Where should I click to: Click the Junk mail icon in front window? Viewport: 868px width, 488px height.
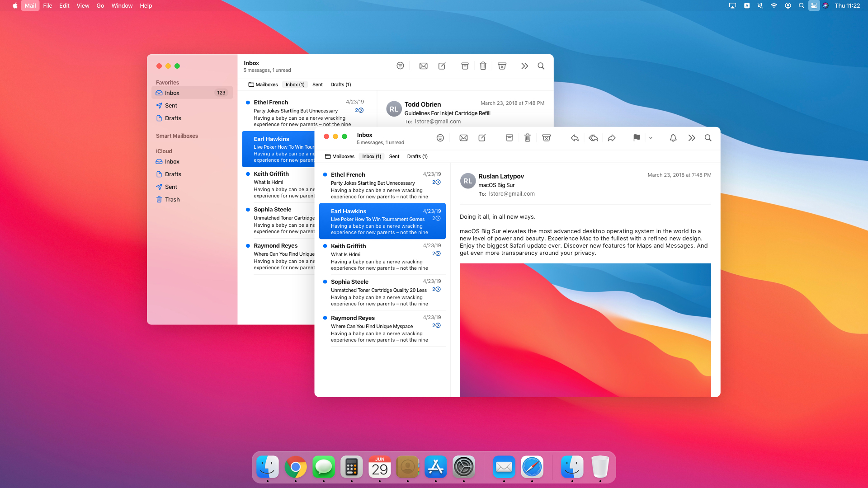(x=546, y=138)
